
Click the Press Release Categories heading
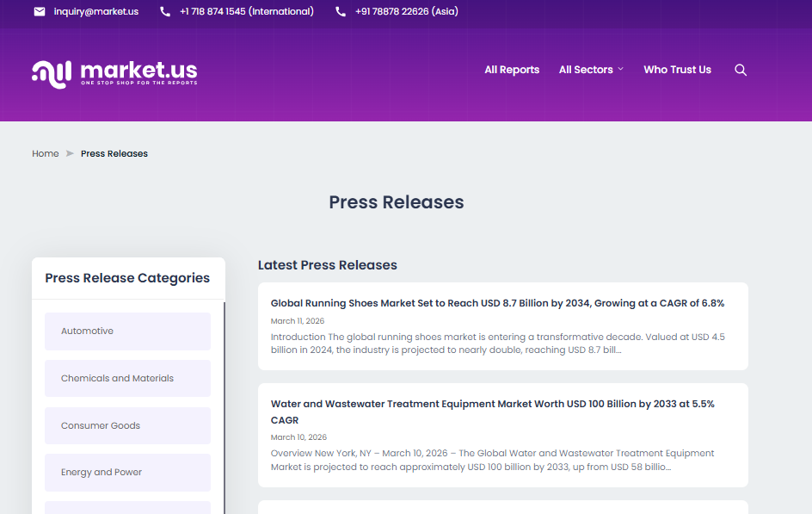127,278
